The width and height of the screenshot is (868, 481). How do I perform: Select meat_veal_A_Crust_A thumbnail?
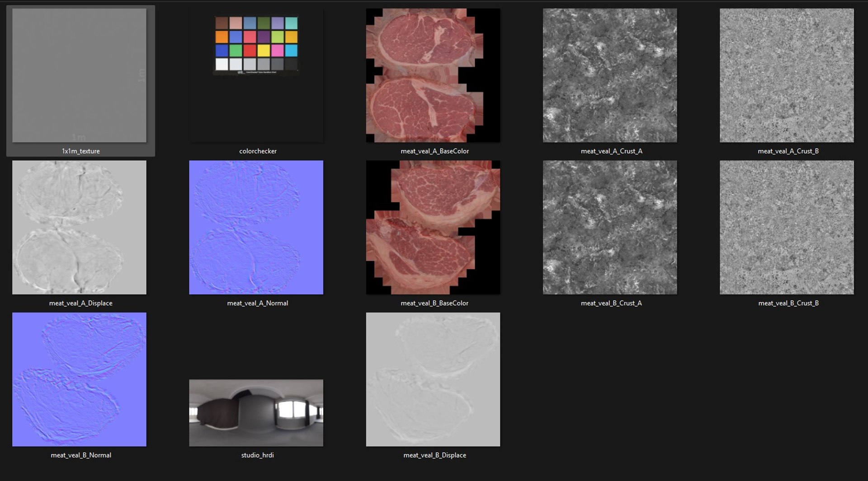(610, 75)
